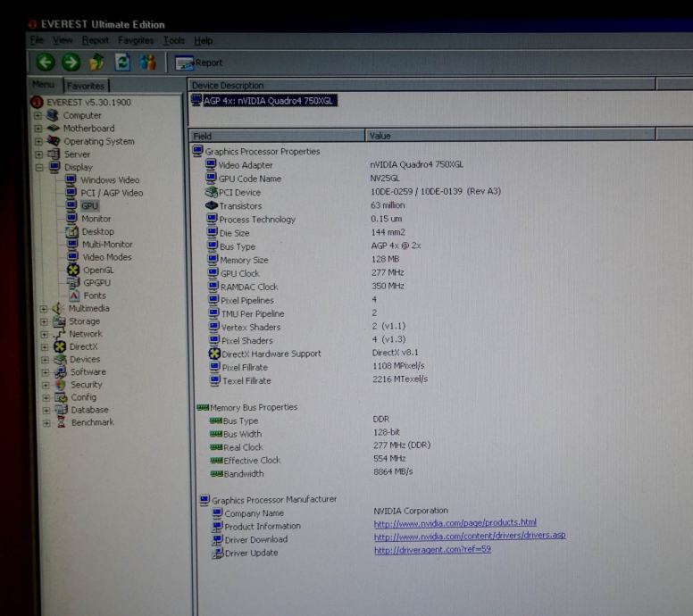Click the Operating System icon in the tree
Image resolution: width=693 pixels, height=616 pixels.
click(x=54, y=141)
